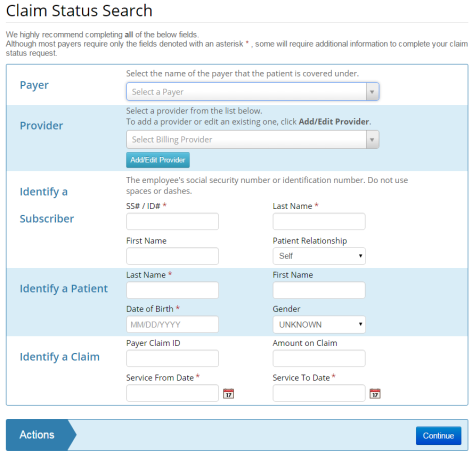Focus the Payer Claim ID field
472x458 pixels.
172,358
